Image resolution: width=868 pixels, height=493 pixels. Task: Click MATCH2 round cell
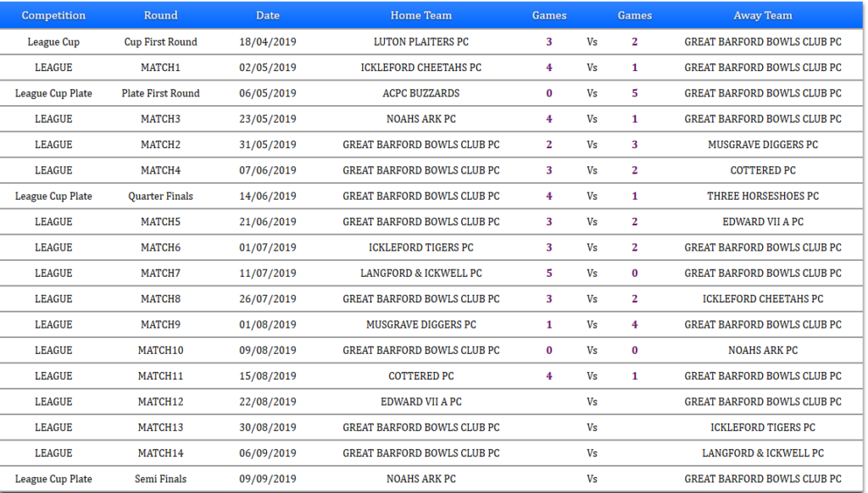coord(160,145)
